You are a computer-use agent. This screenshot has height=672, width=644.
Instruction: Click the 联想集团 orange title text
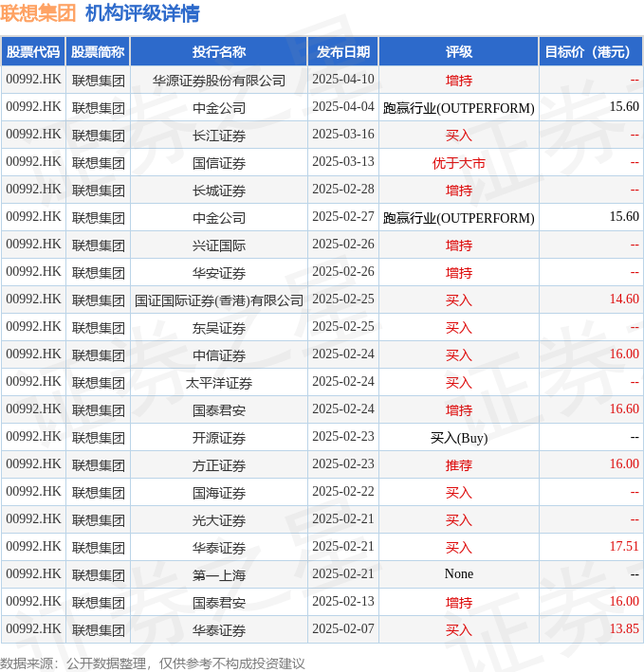38,13
